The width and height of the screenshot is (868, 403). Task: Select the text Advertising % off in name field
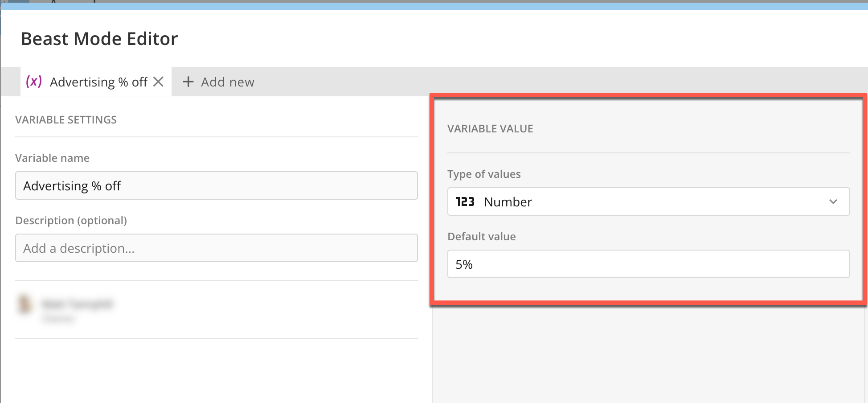pyautogui.click(x=72, y=185)
